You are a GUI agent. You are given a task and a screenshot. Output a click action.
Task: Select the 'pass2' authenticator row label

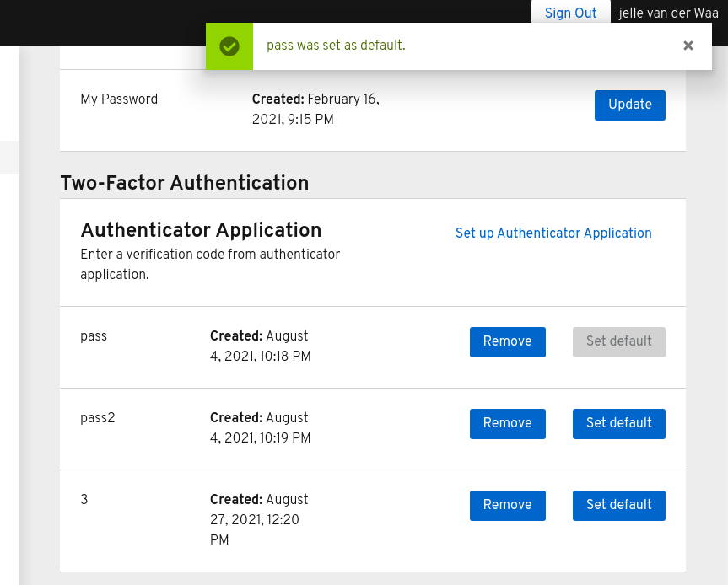[x=98, y=418]
